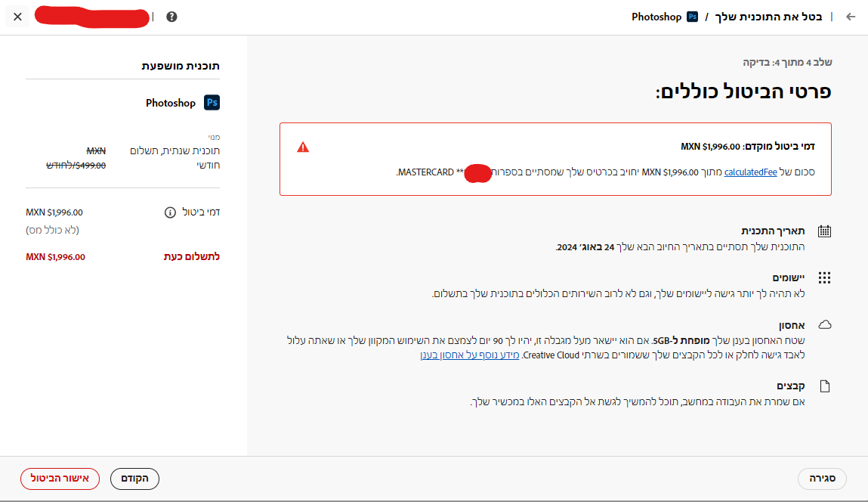868x502 pixels.
Task: Click the annual plan monthly payment description
Action: [175, 158]
